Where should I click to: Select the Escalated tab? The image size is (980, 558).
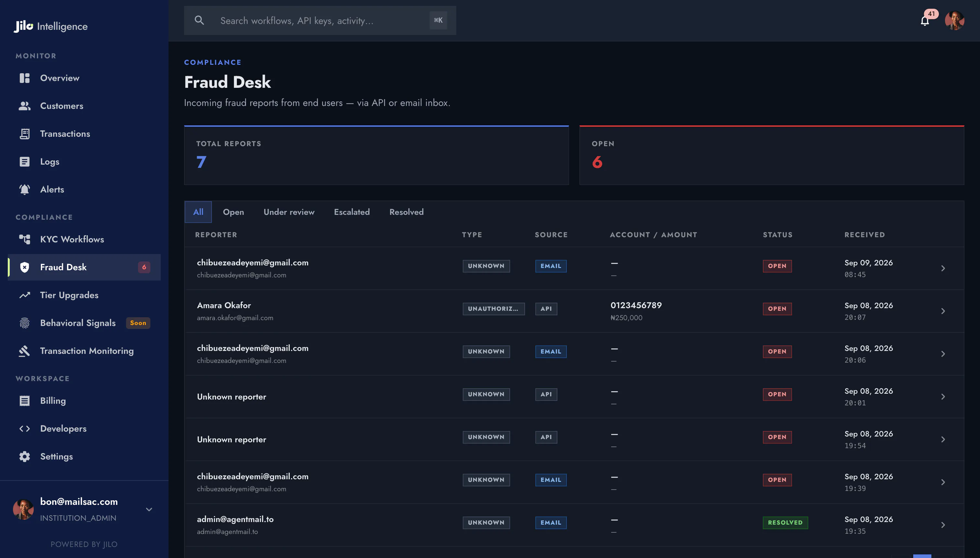(x=352, y=212)
